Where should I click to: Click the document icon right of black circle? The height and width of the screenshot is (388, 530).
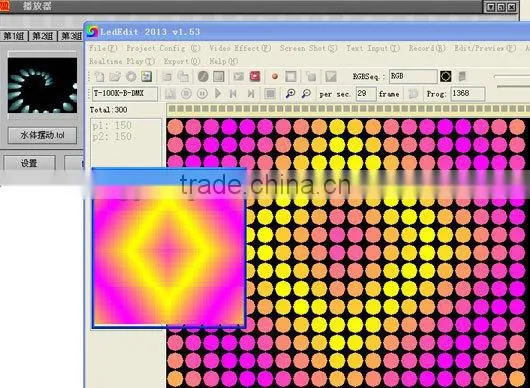click(x=462, y=77)
